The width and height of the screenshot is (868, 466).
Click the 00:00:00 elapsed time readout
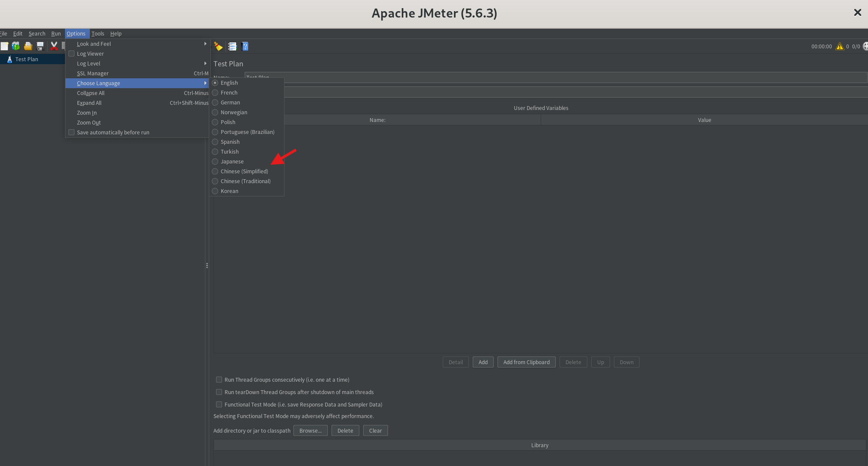click(821, 47)
